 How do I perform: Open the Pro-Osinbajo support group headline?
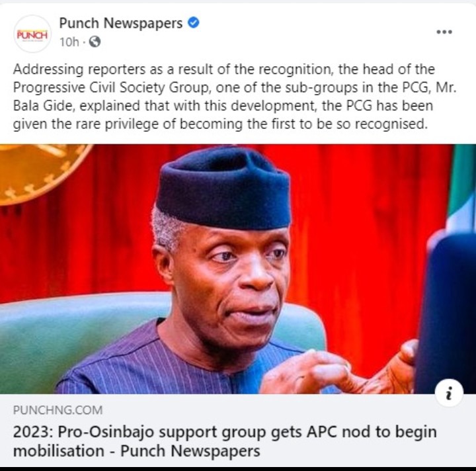coord(225,441)
